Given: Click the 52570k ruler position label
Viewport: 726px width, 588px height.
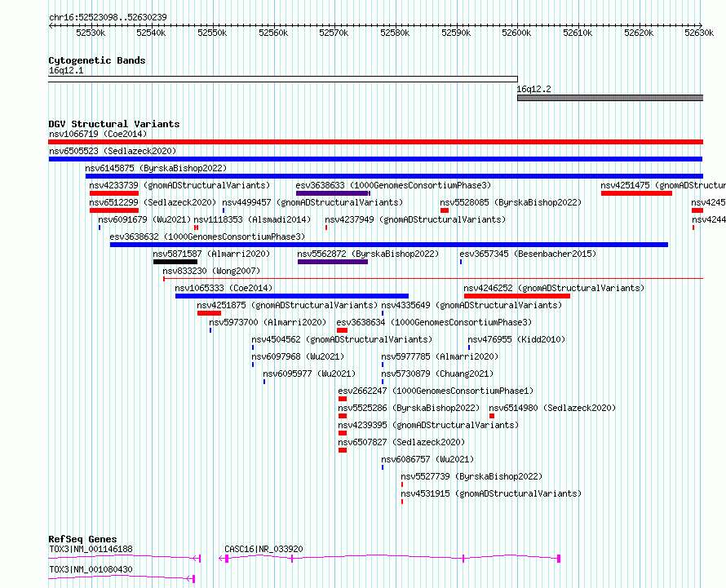Looking at the screenshot, I should click(x=334, y=33).
